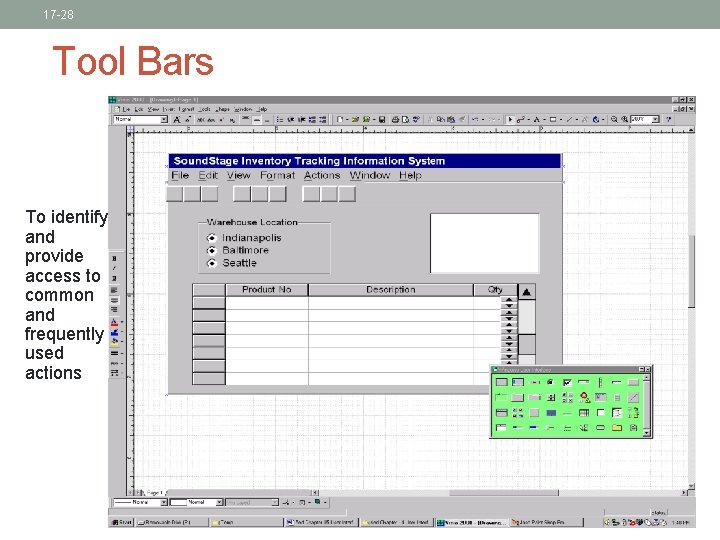
Task: Click the Removable Disk taskbar button
Action: pos(172,522)
